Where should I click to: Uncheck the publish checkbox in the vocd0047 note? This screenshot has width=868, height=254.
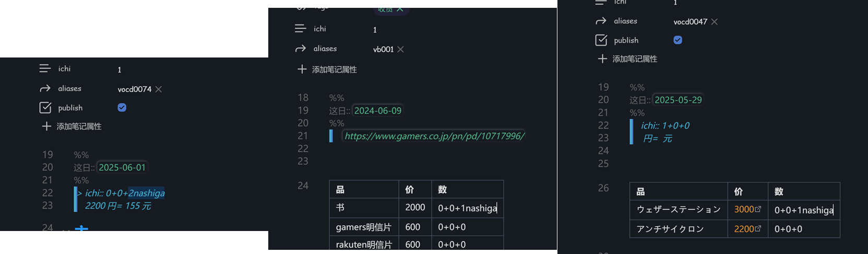click(x=677, y=40)
